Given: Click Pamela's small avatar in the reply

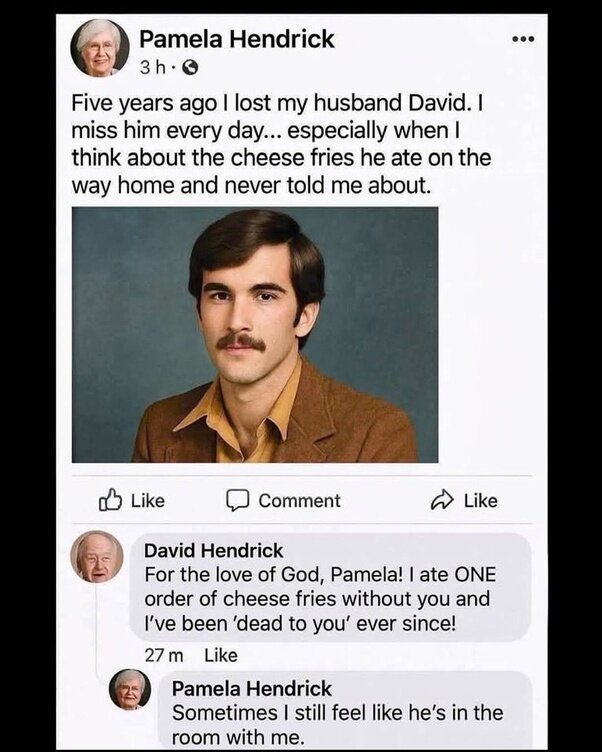Looking at the screenshot, I should pos(130,690).
